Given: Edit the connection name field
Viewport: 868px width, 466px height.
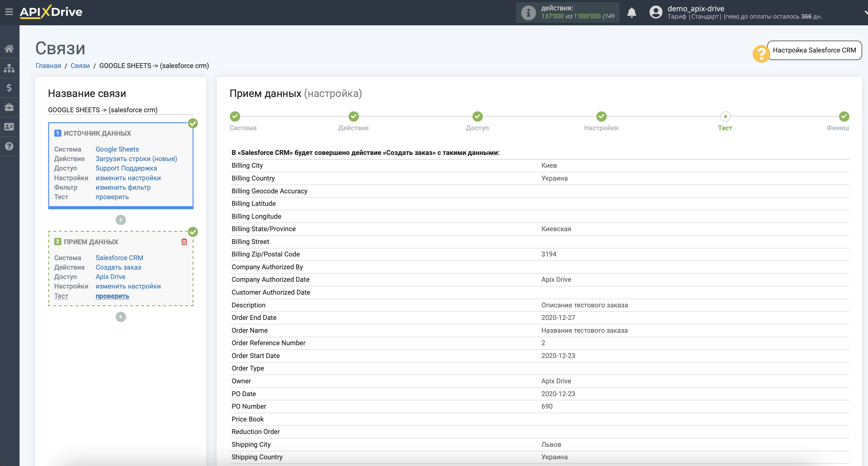Looking at the screenshot, I should tap(121, 110).
